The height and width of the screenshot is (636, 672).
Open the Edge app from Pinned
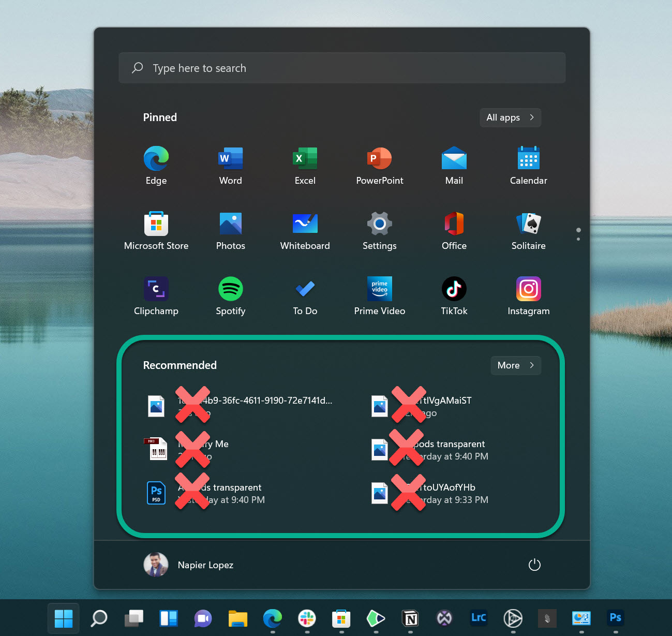156,166
